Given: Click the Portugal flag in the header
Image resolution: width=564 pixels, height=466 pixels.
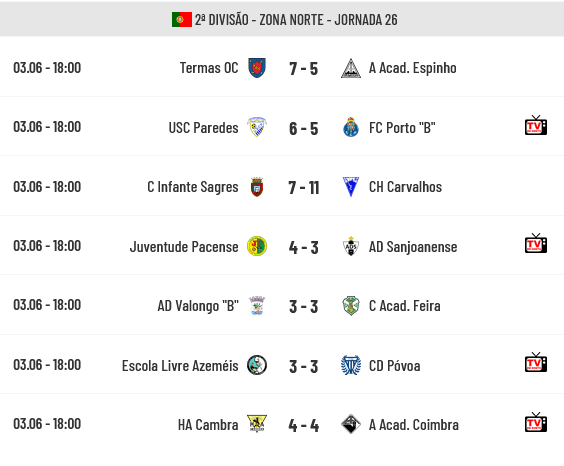Looking at the screenshot, I should (x=182, y=19).
